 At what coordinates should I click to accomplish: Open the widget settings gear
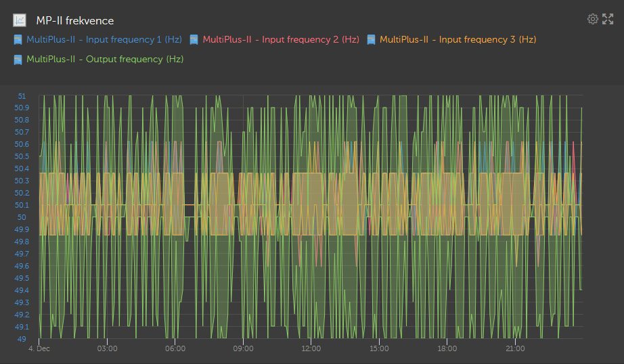pos(592,19)
